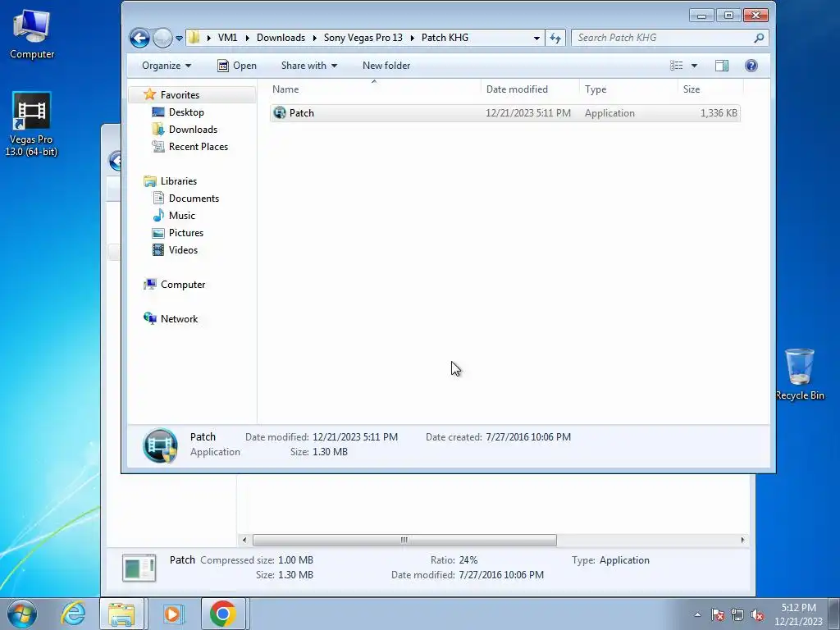Click Libraries in the navigation pane
The height and width of the screenshot is (630, 840).
[x=178, y=181]
